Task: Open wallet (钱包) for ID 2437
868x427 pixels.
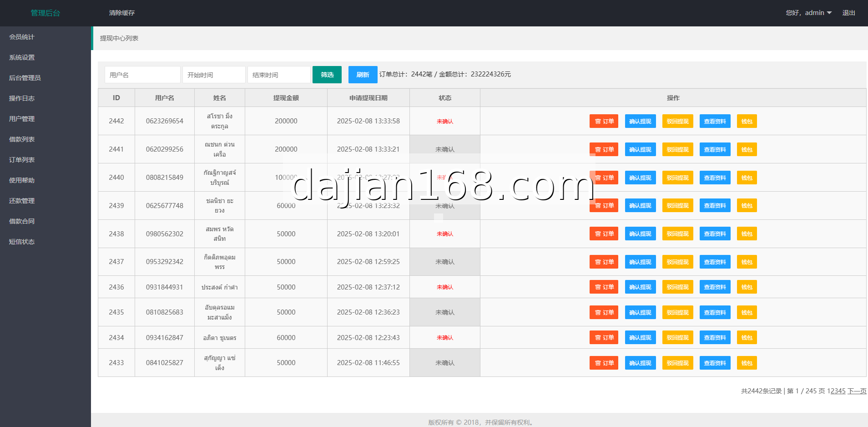Action: [747, 262]
